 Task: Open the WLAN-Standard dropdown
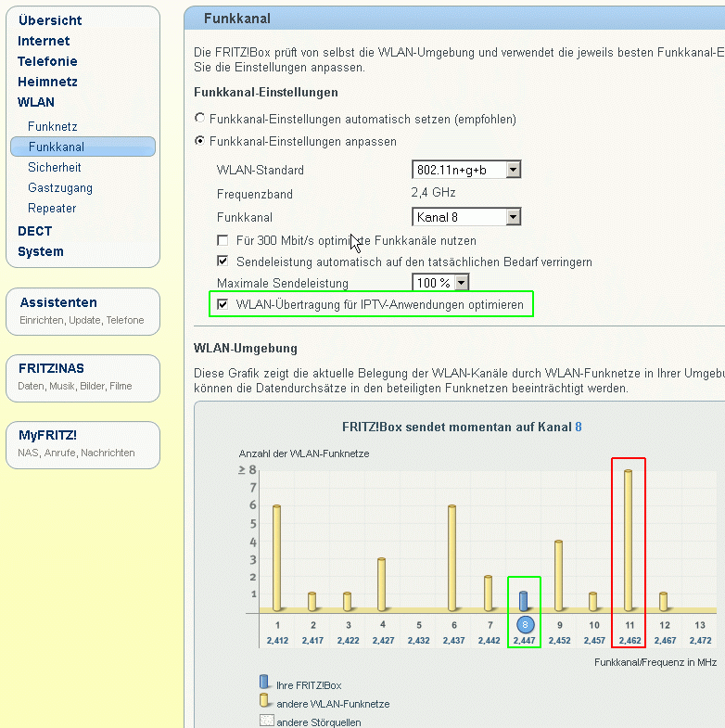click(x=465, y=170)
